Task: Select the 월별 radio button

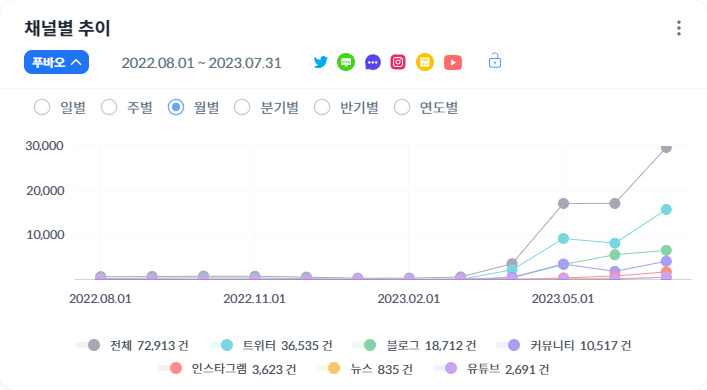Action: pos(175,108)
